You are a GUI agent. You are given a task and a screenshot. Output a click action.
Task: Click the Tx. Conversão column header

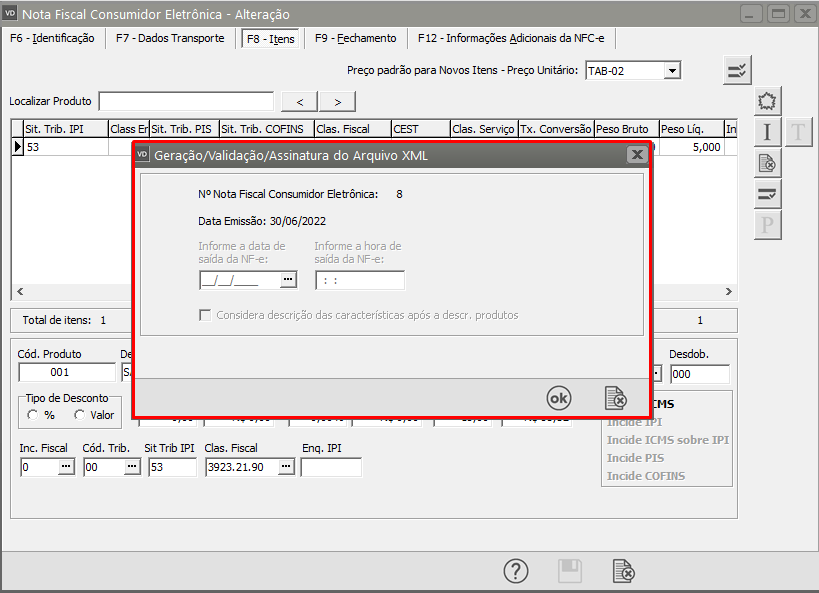click(x=556, y=129)
